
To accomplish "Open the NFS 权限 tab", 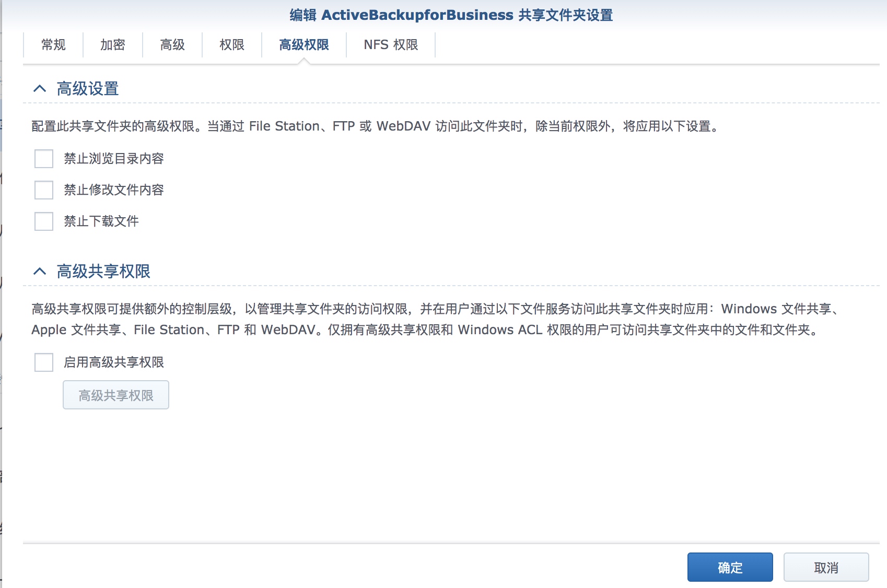I will click(x=391, y=45).
